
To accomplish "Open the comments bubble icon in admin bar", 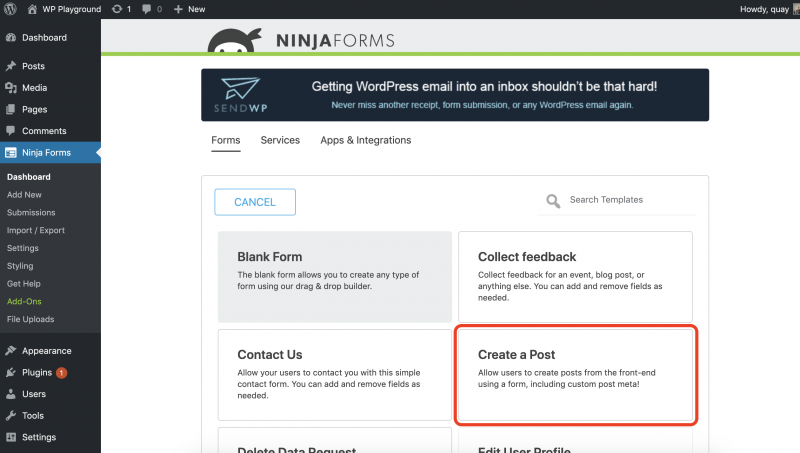I will click(149, 9).
